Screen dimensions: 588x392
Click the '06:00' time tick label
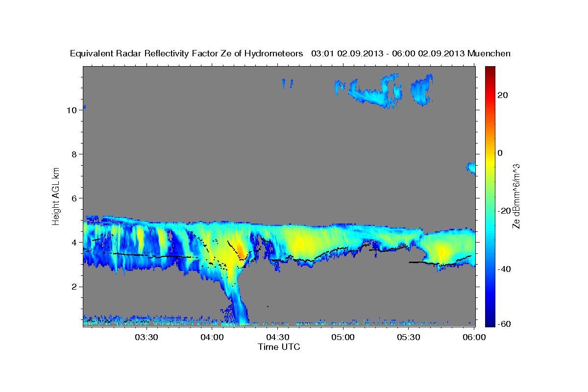click(474, 337)
